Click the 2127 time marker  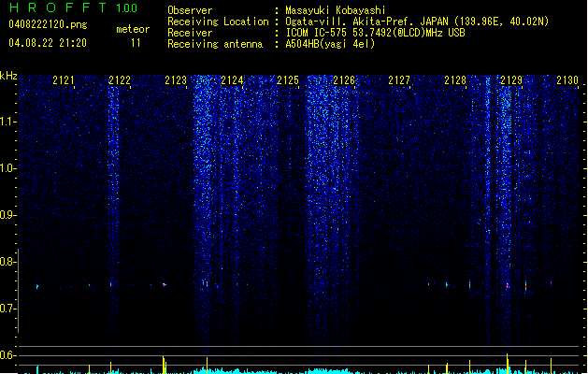[x=399, y=80]
